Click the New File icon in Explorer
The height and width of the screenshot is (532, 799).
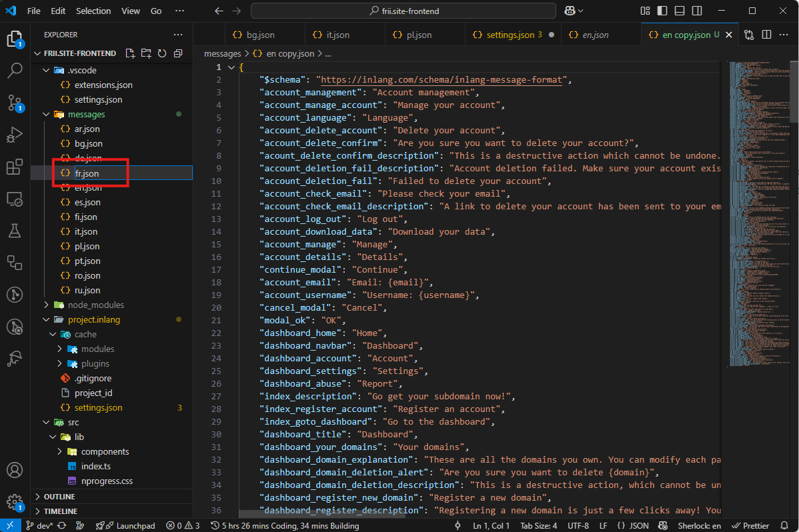[130, 53]
